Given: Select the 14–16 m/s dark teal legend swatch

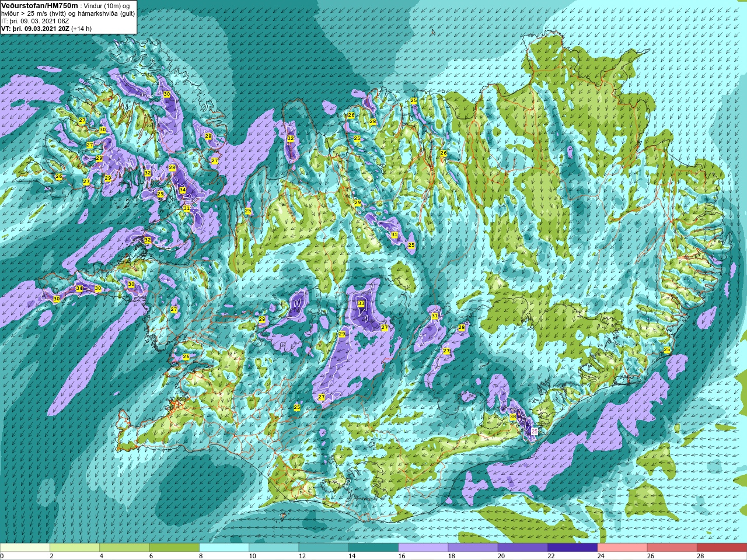Looking at the screenshot, I should (x=373, y=548).
